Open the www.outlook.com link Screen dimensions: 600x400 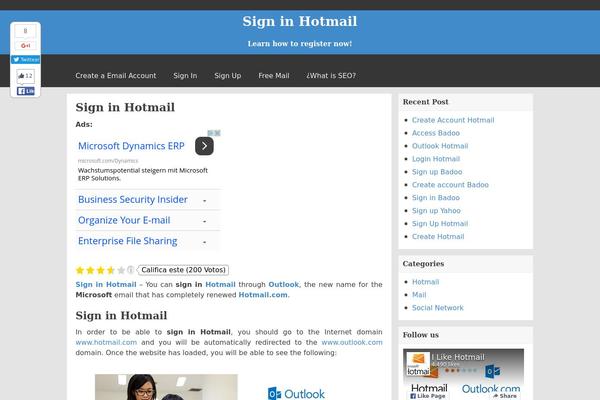[352, 342]
